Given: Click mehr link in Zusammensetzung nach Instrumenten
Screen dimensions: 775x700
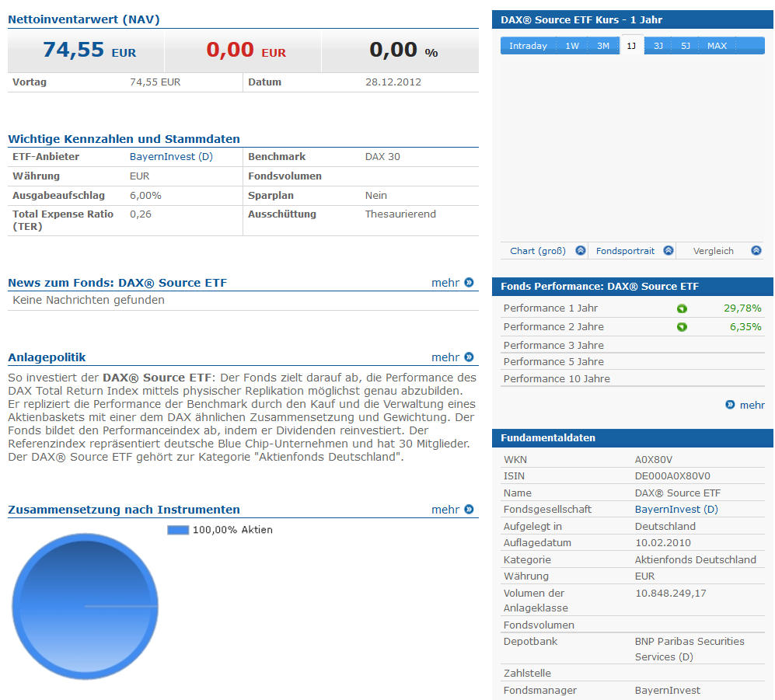Looking at the screenshot, I should [x=445, y=510].
